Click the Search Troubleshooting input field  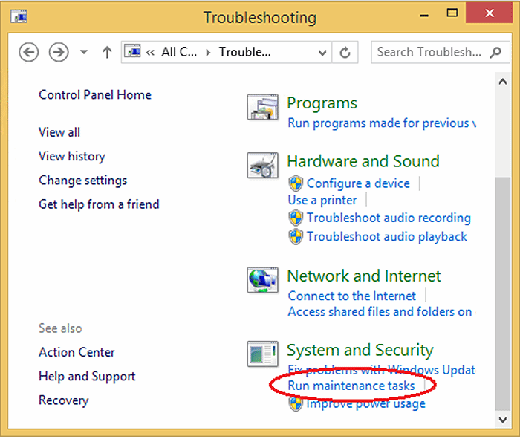click(x=430, y=52)
